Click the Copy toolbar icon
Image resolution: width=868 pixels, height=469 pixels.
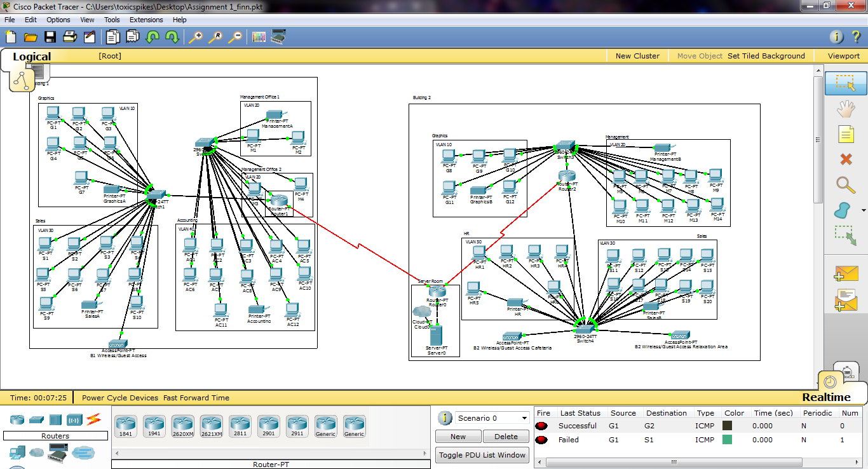[x=113, y=37]
